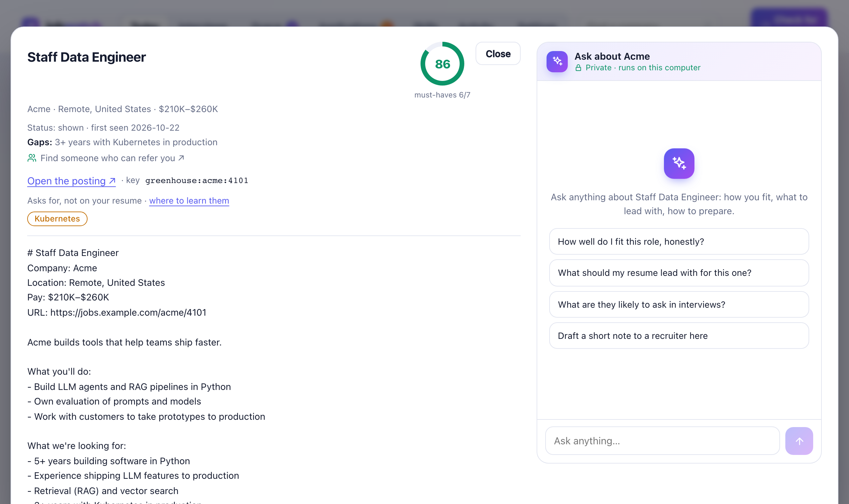The width and height of the screenshot is (849, 504).
Task: Click the 86 match score ring
Action: [x=442, y=64]
